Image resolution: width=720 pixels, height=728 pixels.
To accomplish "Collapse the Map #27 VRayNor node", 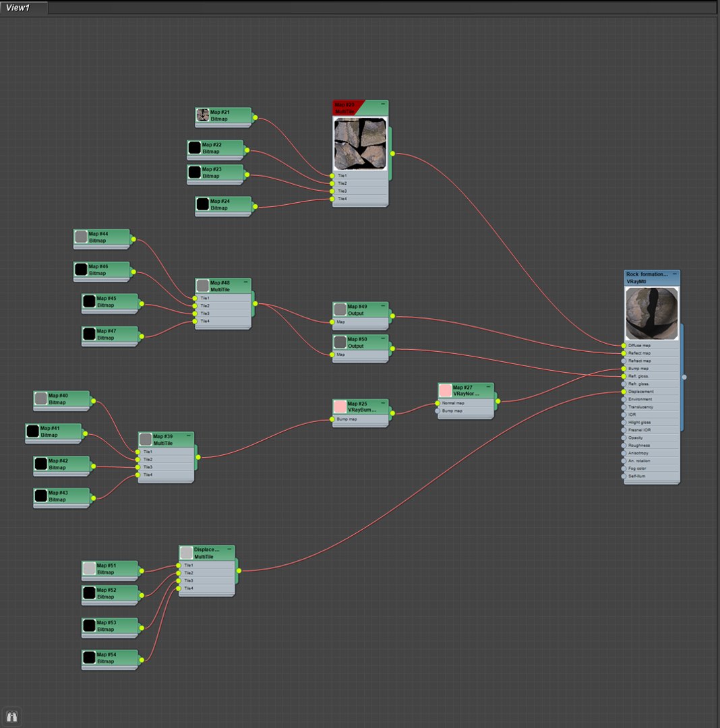I will [x=488, y=386].
